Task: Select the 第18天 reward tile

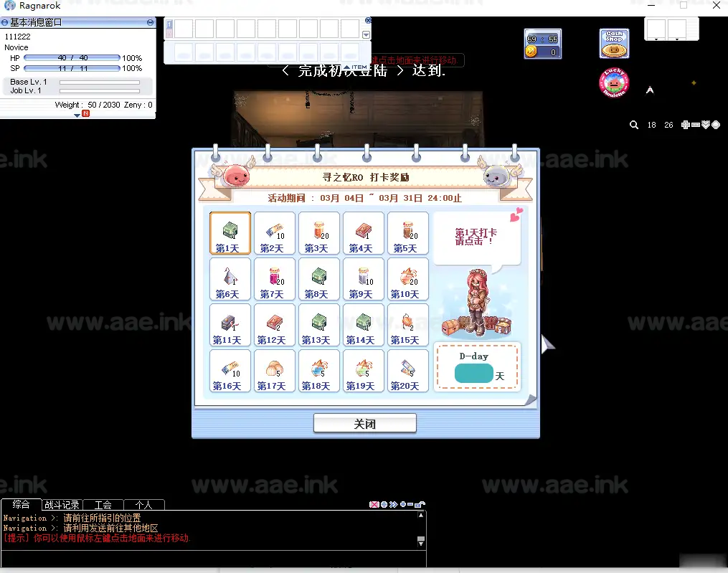Action: (x=319, y=371)
